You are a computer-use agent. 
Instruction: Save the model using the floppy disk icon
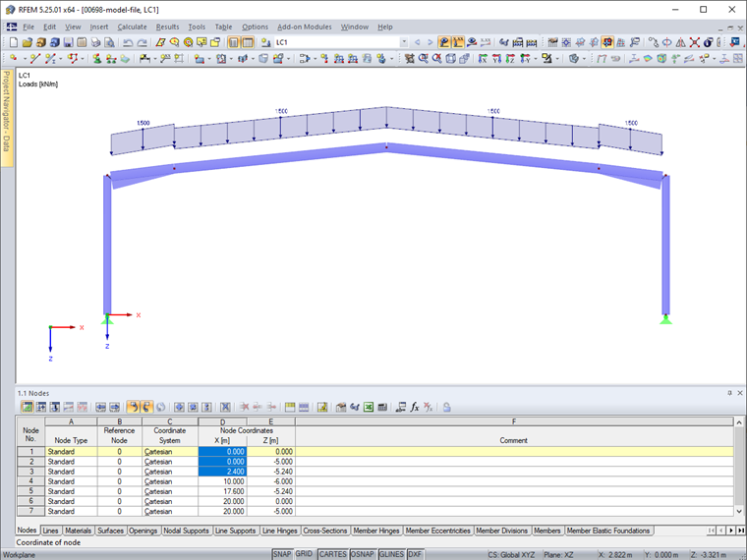tap(68, 42)
